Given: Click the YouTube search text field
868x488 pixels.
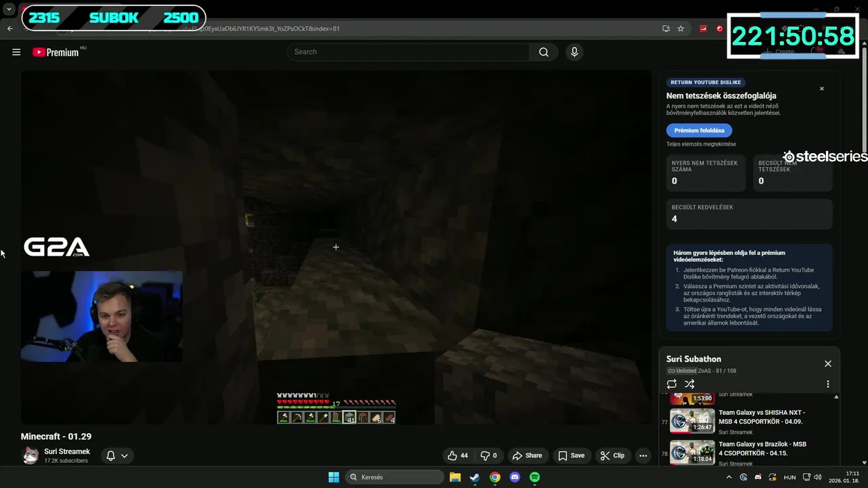Looking at the screenshot, I should click(409, 52).
